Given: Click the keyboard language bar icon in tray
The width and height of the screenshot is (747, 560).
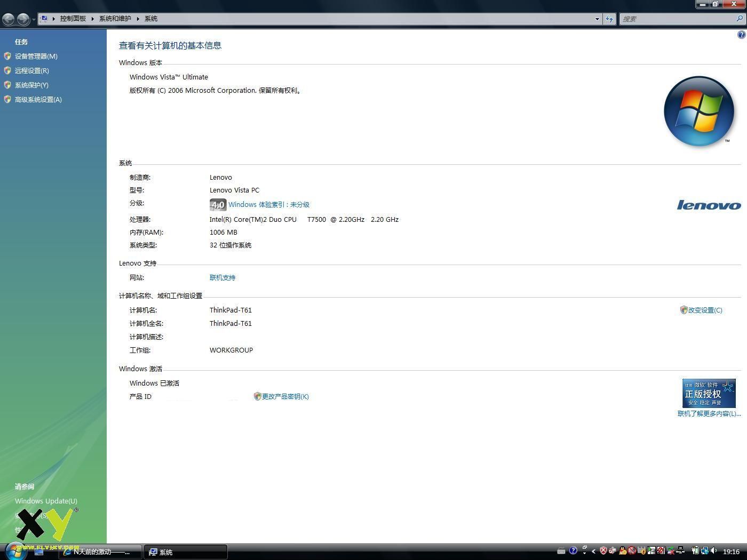Looking at the screenshot, I should [x=561, y=551].
